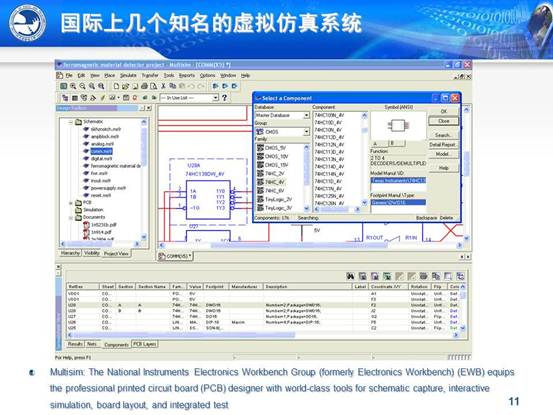
Task: Click the Zoom Out magnifier icon
Action: point(83,86)
